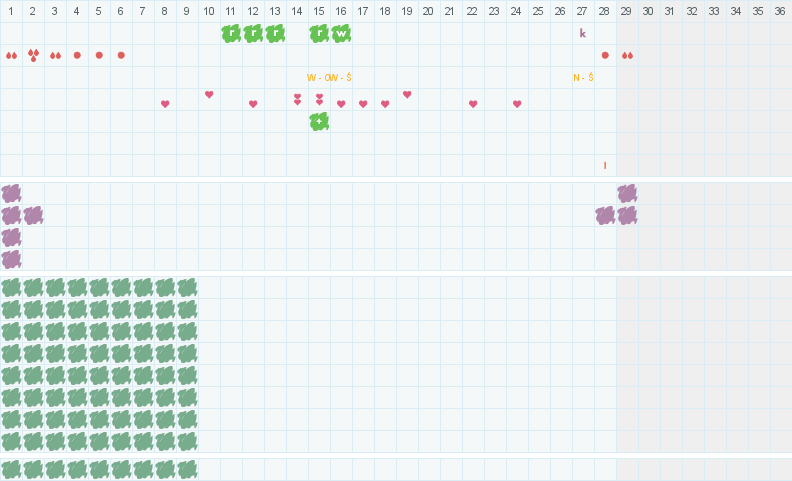The width and height of the screenshot is (792, 481).
Task: Click the orange 'I' mark on day 28
Action: [x=605, y=165]
